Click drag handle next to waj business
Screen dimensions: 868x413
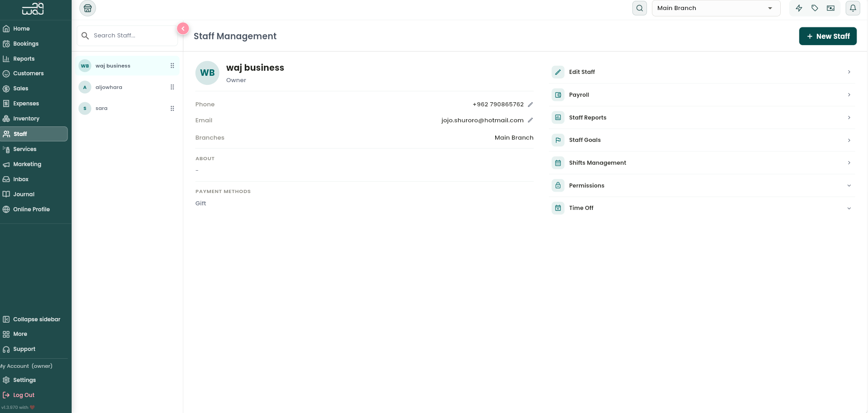(x=172, y=66)
